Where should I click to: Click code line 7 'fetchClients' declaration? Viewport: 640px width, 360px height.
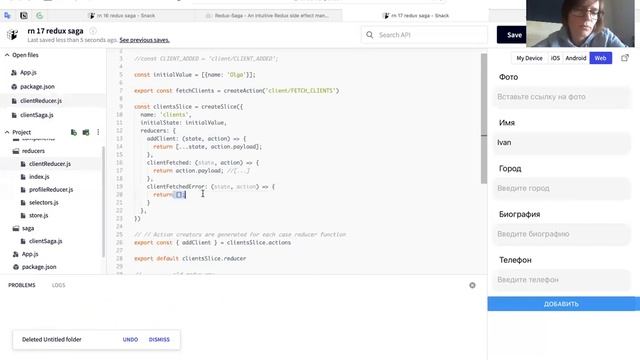(x=236, y=91)
